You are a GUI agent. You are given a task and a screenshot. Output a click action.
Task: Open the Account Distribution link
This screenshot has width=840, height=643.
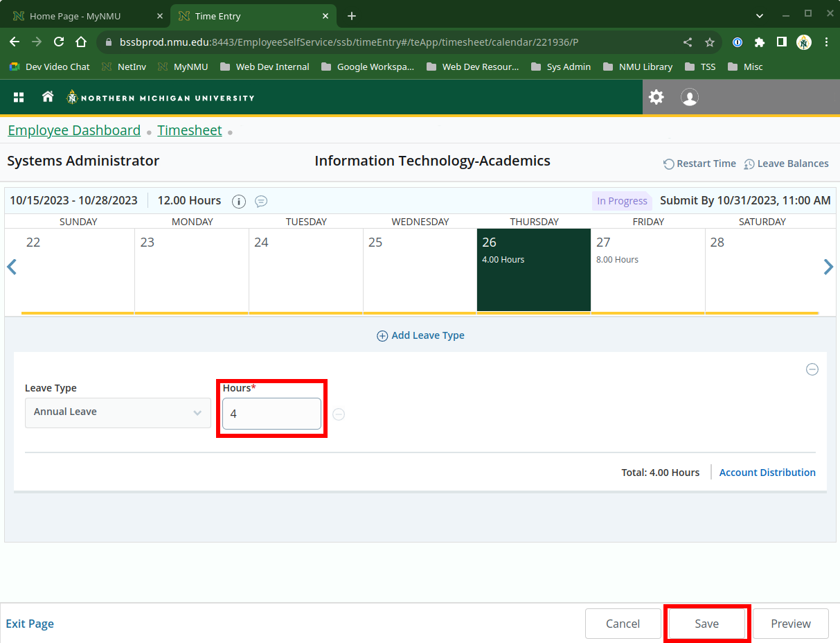[x=767, y=473]
